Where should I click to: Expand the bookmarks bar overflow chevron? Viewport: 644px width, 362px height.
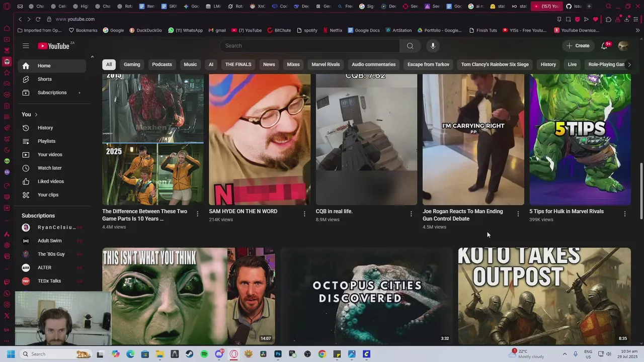coord(637,30)
